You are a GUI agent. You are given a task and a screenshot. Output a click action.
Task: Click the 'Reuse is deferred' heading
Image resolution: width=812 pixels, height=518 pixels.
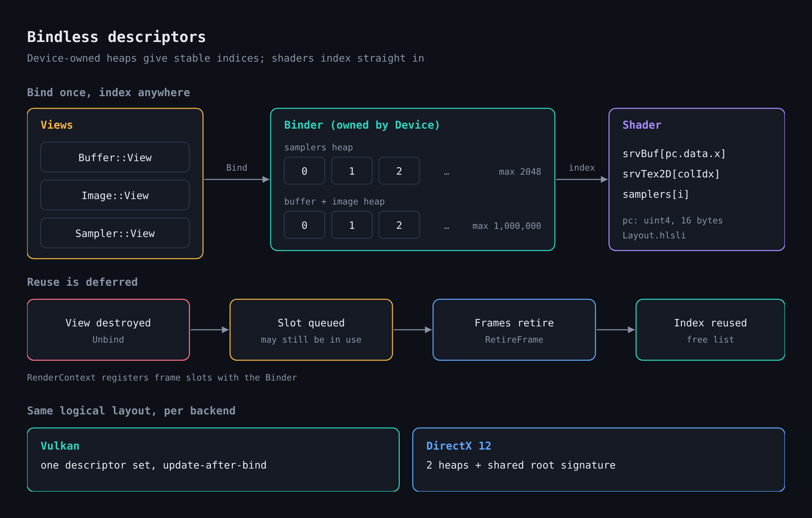tap(82, 282)
